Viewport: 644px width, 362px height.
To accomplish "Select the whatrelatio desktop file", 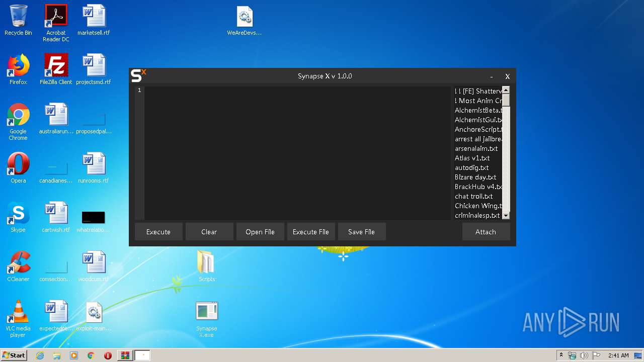I will coord(94,222).
